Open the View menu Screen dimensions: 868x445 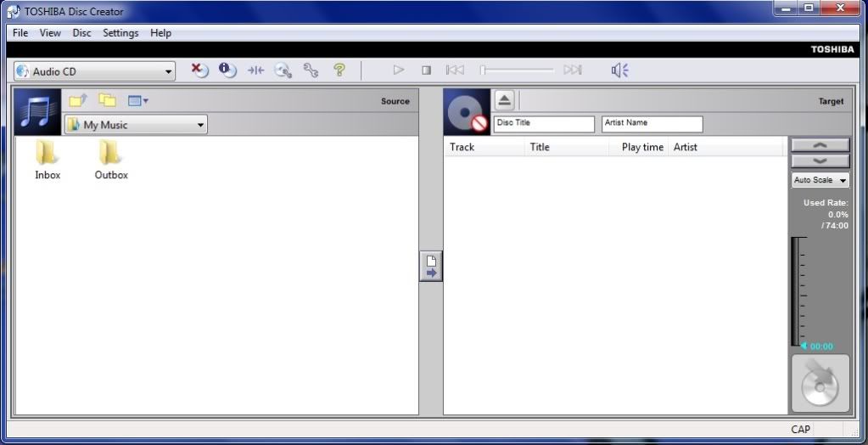(50, 33)
